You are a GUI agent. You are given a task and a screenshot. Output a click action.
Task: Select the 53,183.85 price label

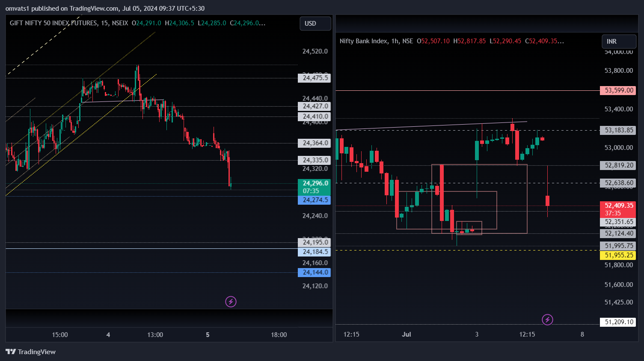point(618,130)
